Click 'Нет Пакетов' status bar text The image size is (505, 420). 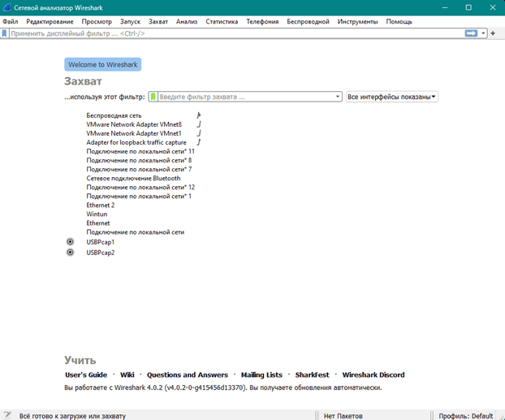click(343, 416)
